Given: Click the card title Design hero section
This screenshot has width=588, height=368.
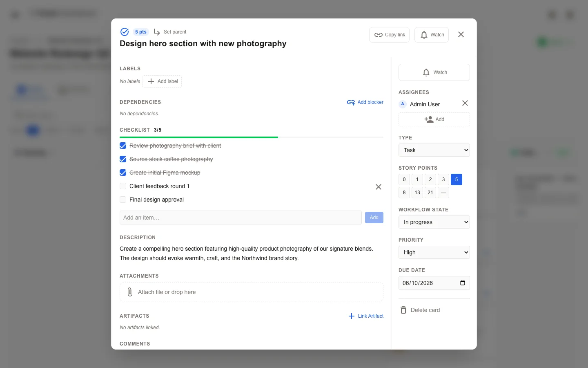Looking at the screenshot, I should [203, 44].
